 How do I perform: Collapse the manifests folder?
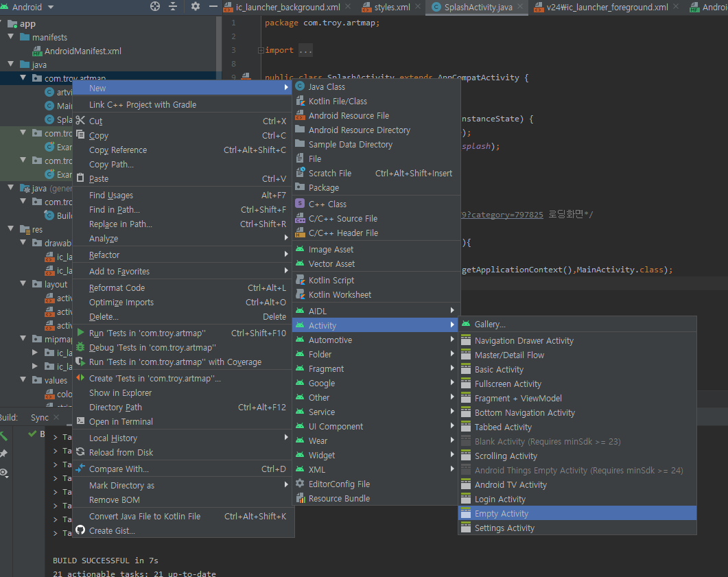click(11, 36)
